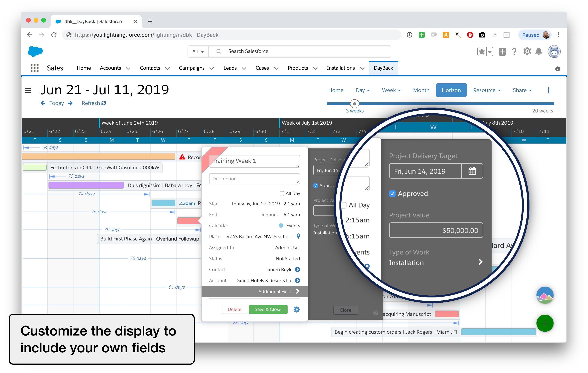
Task: Expand Additional Fields section
Action: pyautogui.click(x=254, y=291)
